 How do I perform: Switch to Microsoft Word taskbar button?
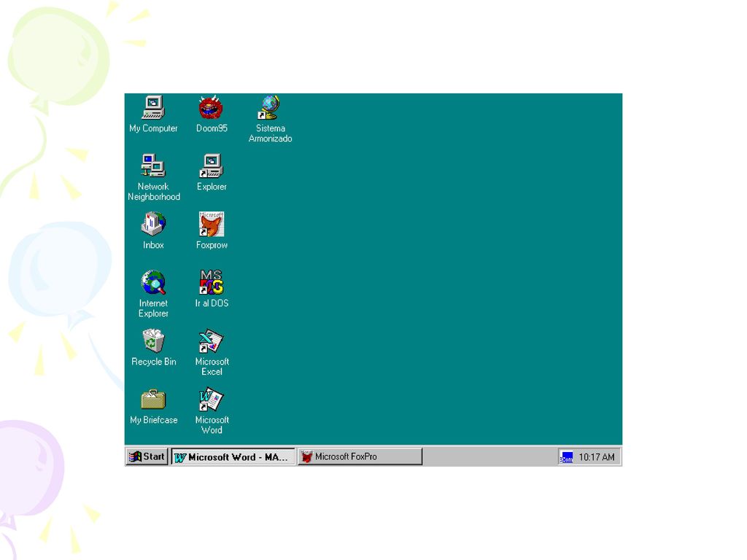(x=233, y=456)
